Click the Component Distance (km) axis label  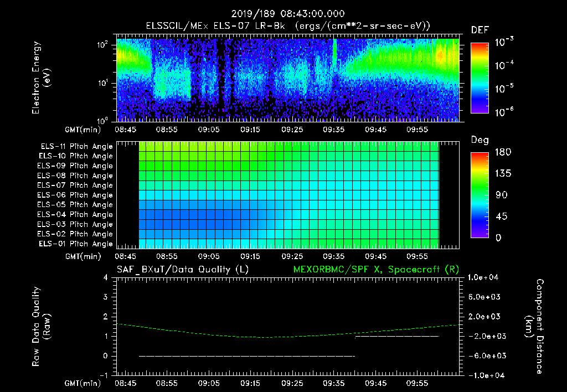(x=534, y=327)
